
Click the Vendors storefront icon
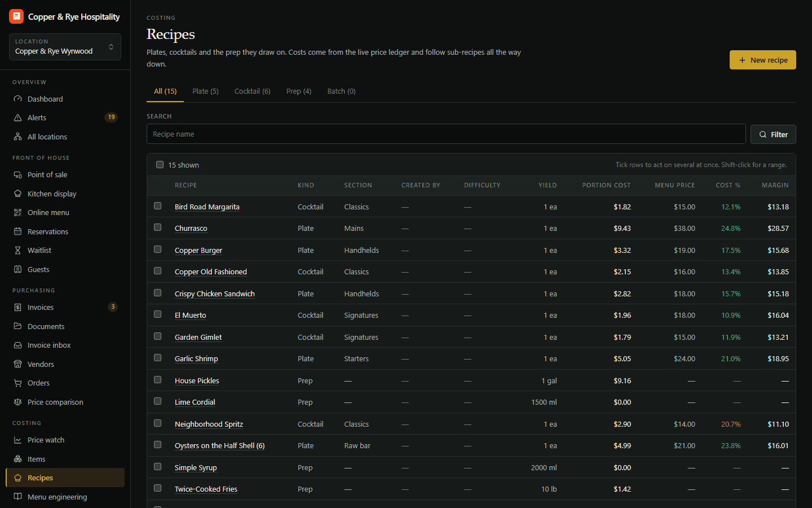click(17, 364)
